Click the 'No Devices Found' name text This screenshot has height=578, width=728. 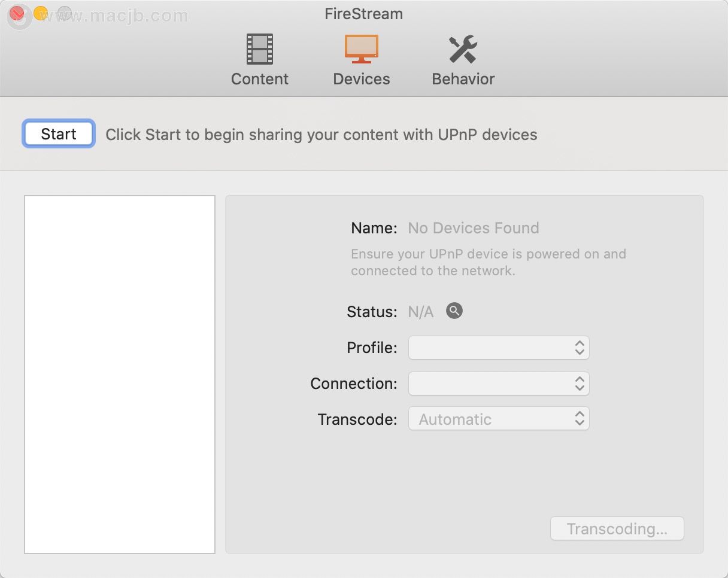pos(474,228)
